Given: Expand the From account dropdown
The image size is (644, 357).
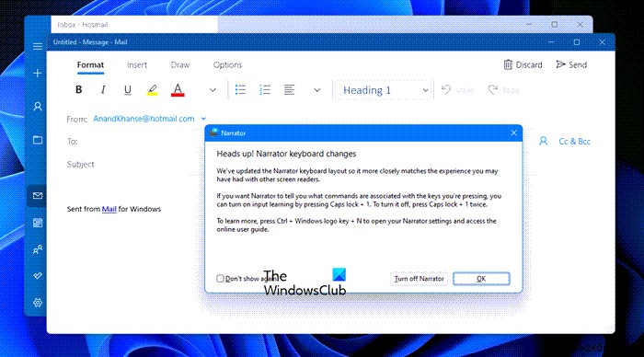Looking at the screenshot, I should click(203, 119).
